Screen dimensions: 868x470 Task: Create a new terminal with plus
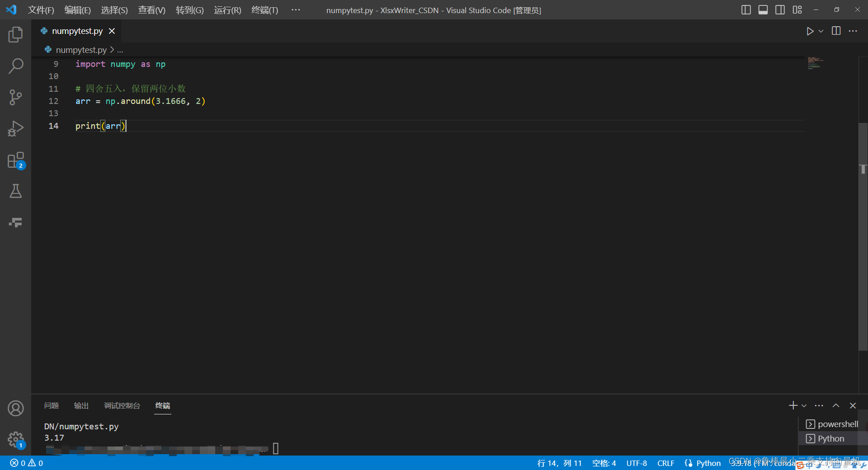point(793,405)
